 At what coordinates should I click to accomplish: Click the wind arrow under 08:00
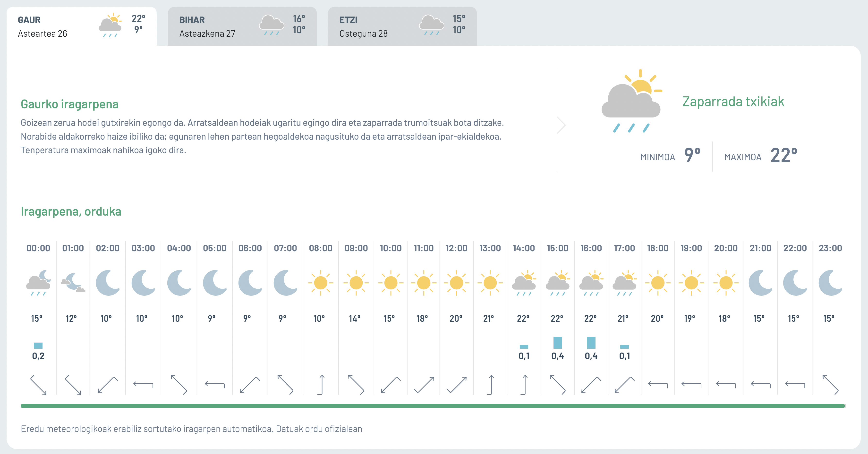[x=321, y=385]
